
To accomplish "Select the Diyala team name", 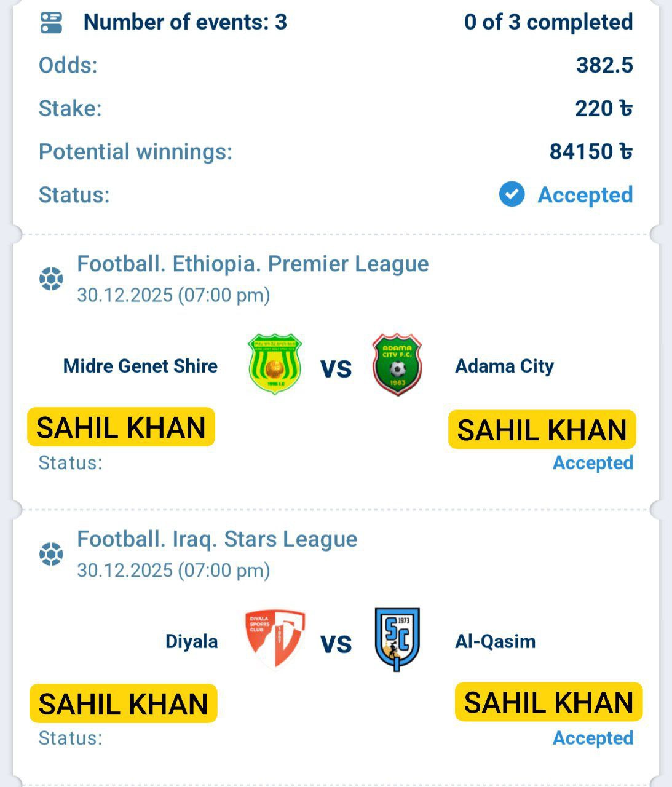I will click(191, 642).
